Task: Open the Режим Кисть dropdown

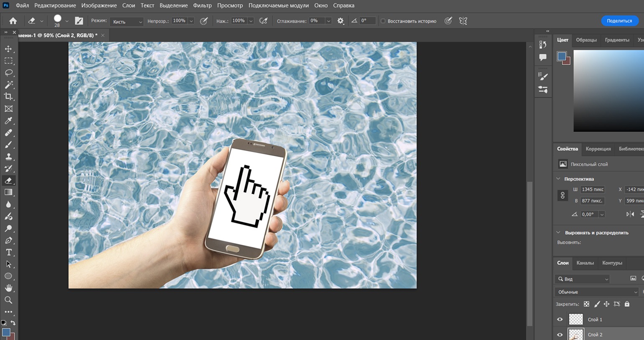Action: point(127,21)
